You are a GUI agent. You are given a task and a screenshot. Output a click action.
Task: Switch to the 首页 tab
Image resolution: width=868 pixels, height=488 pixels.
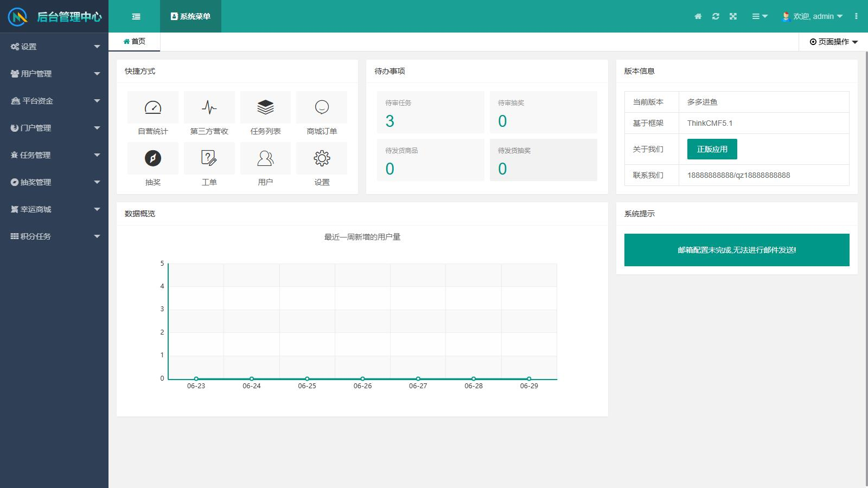pos(135,41)
